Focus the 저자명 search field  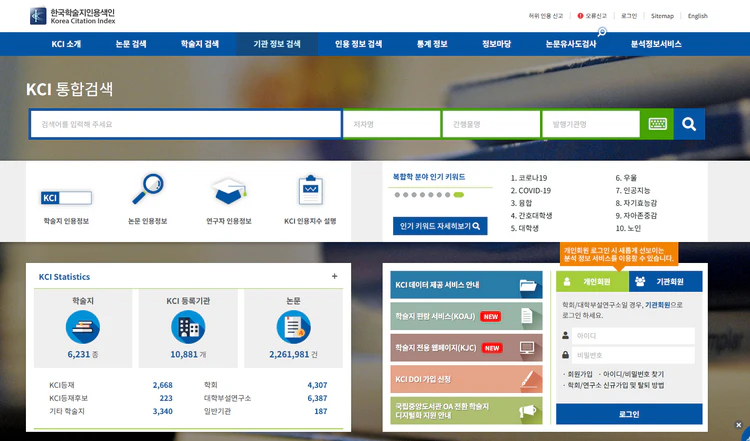[x=392, y=124]
